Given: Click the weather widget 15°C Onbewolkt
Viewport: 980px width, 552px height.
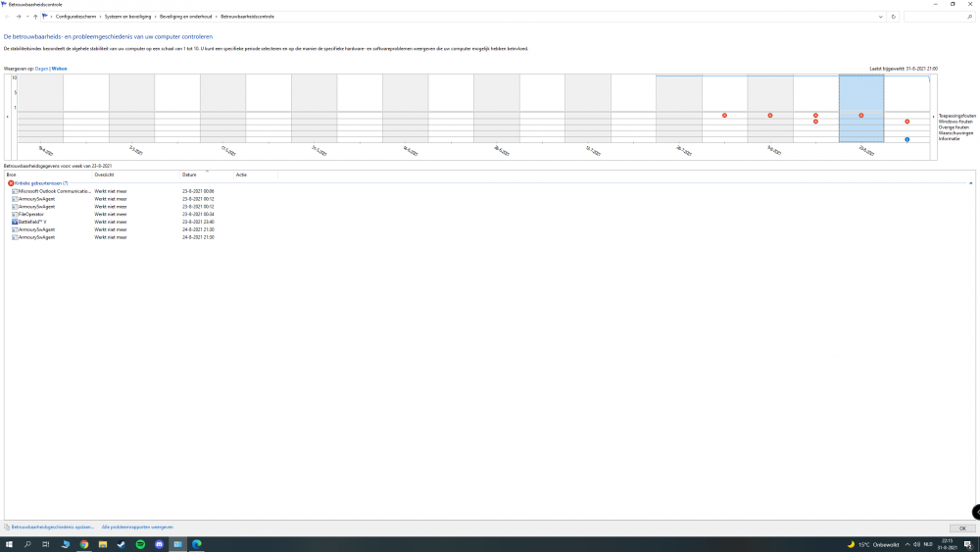Looking at the screenshot, I should (x=873, y=544).
